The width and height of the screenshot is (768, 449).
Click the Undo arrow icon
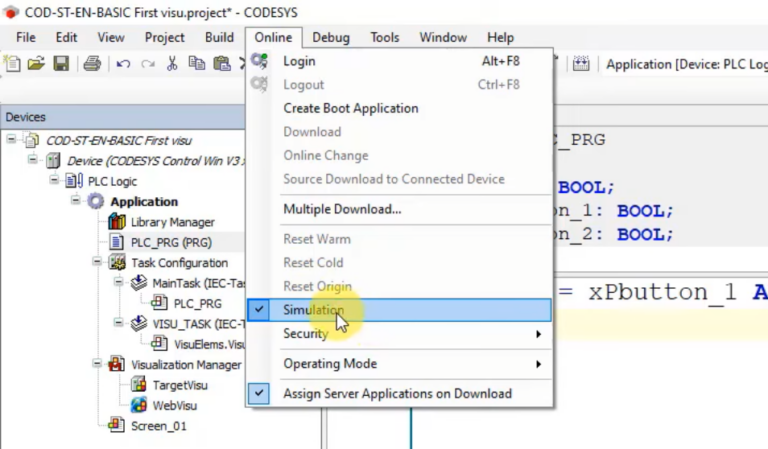(123, 64)
